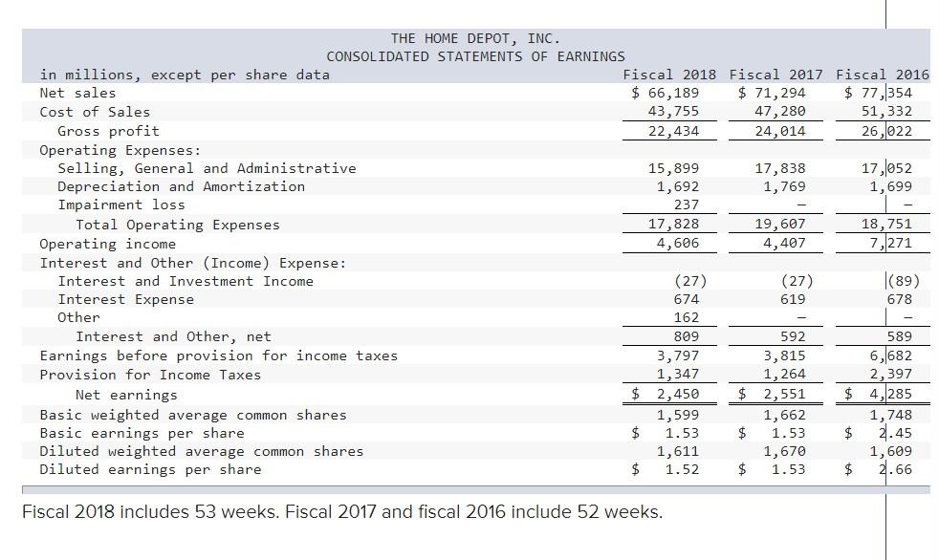Click Depreciation value 1,692

[x=678, y=186]
